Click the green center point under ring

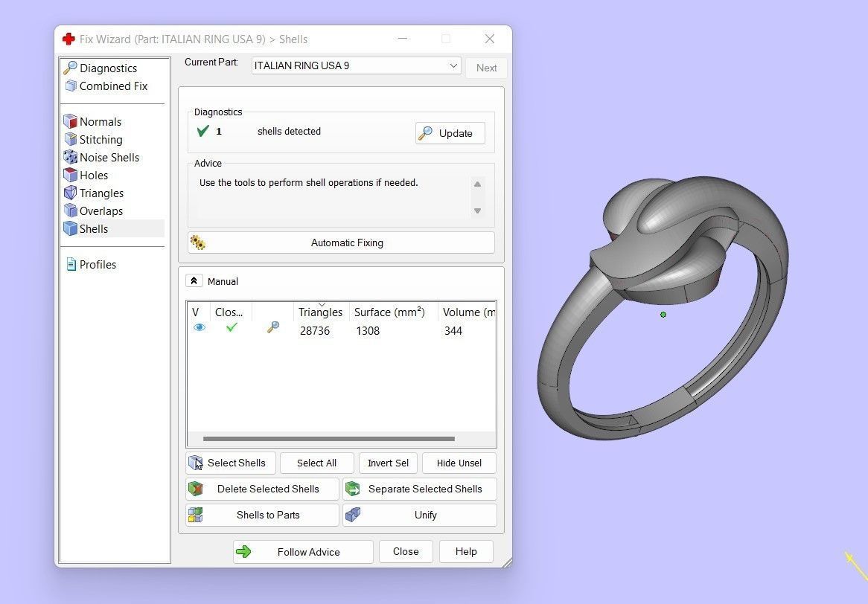[x=663, y=315]
